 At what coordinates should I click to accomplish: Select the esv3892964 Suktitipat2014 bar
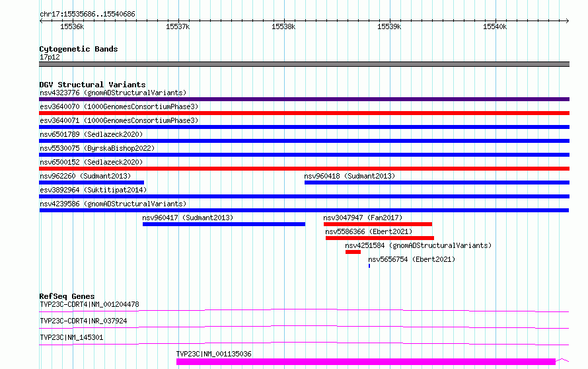coord(304,196)
